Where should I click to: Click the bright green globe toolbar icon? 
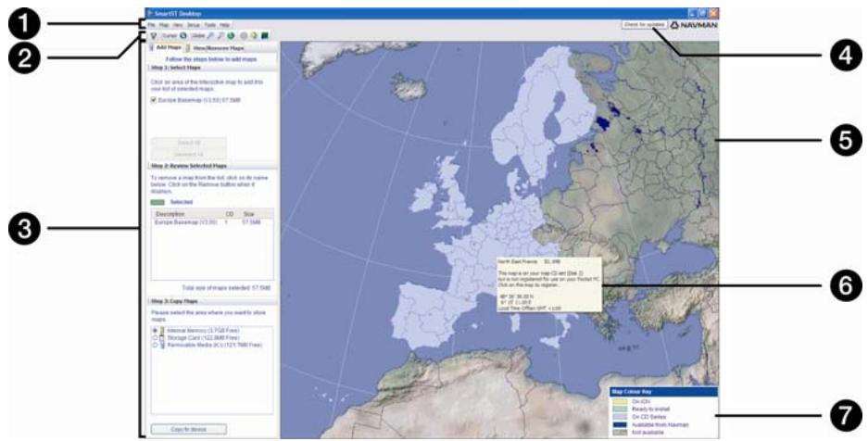coord(231,36)
